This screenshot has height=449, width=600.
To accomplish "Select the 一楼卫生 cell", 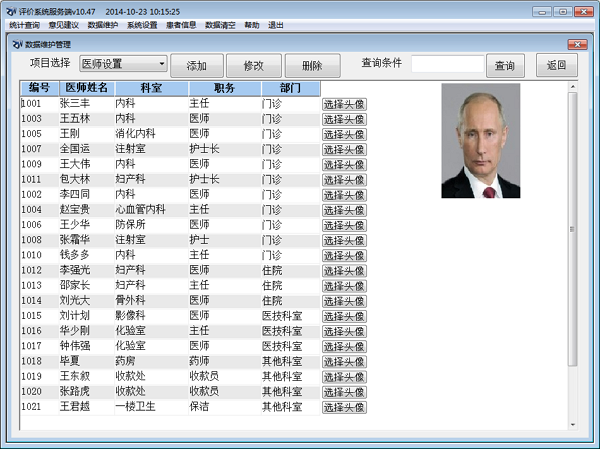I will click(152, 407).
